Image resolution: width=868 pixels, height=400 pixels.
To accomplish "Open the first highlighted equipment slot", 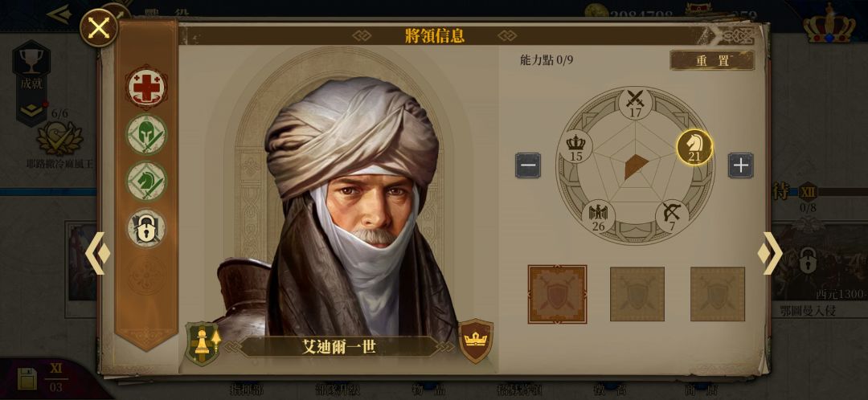I will (x=557, y=294).
